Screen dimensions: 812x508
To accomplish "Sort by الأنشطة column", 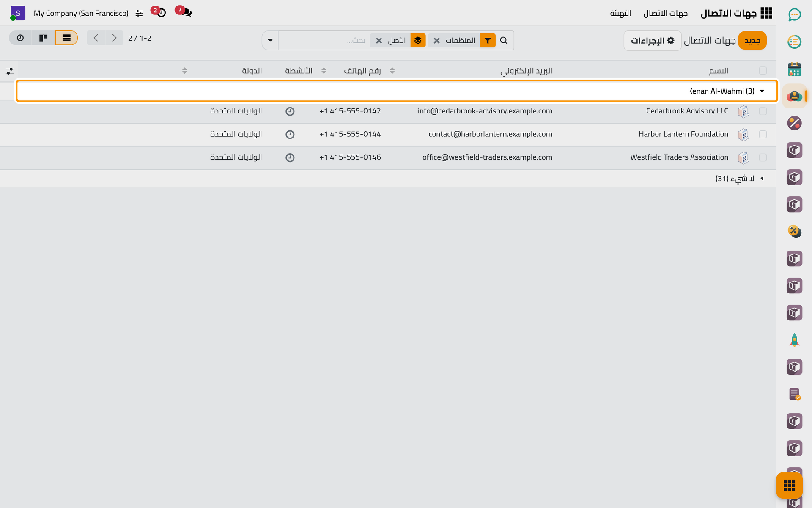I will click(299, 71).
